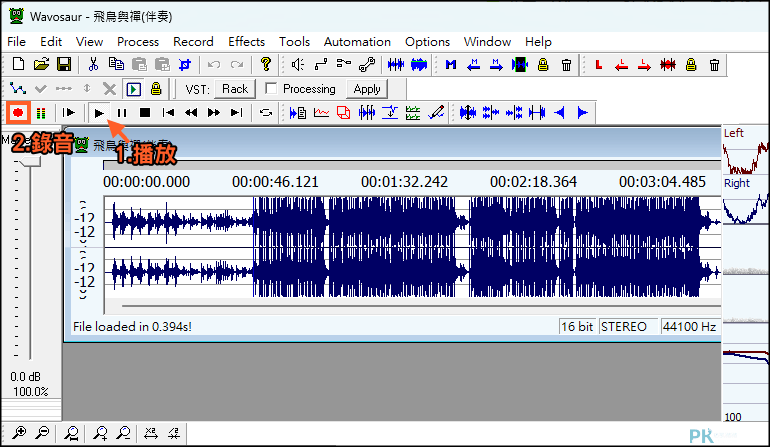Click the STEREO status field
The height and width of the screenshot is (447, 770).
click(x=628, y=327)
